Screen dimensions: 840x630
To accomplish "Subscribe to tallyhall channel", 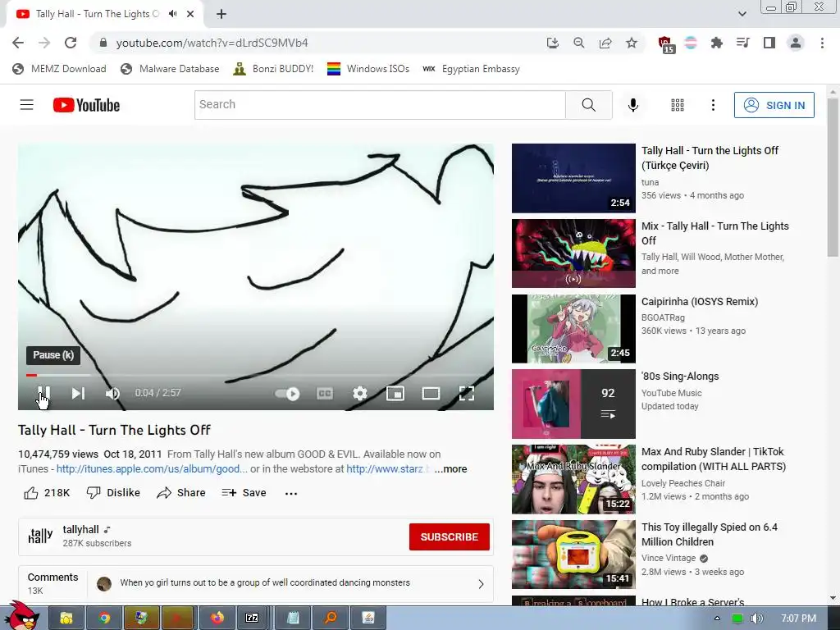I will point(449,536).
